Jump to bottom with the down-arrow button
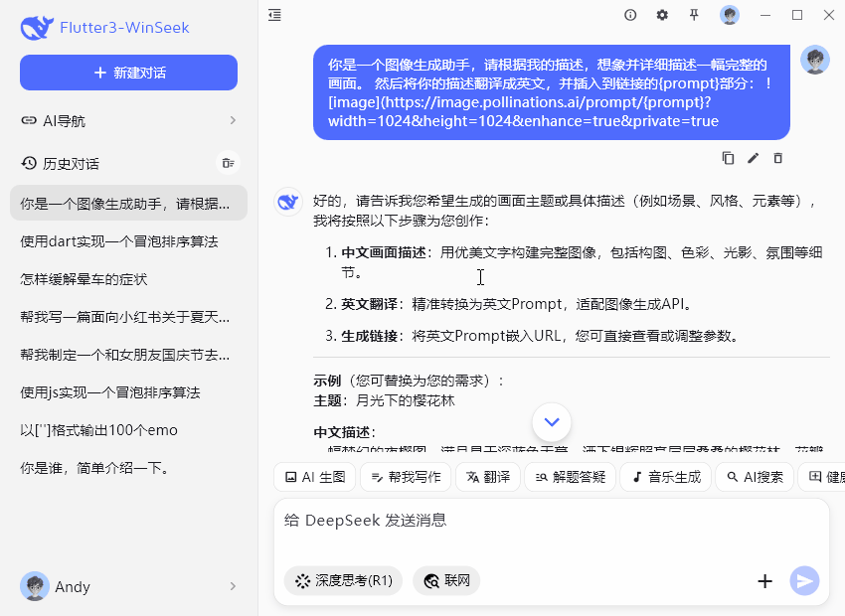The width and height of the screenshot is (845, 616). [x=552, y=422]
